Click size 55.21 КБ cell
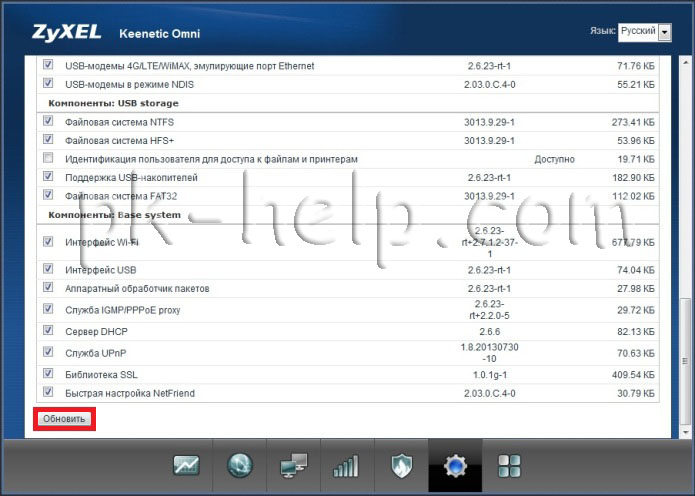Image resolution: width=695 pixels, height=496 pixels. (636, 85)
